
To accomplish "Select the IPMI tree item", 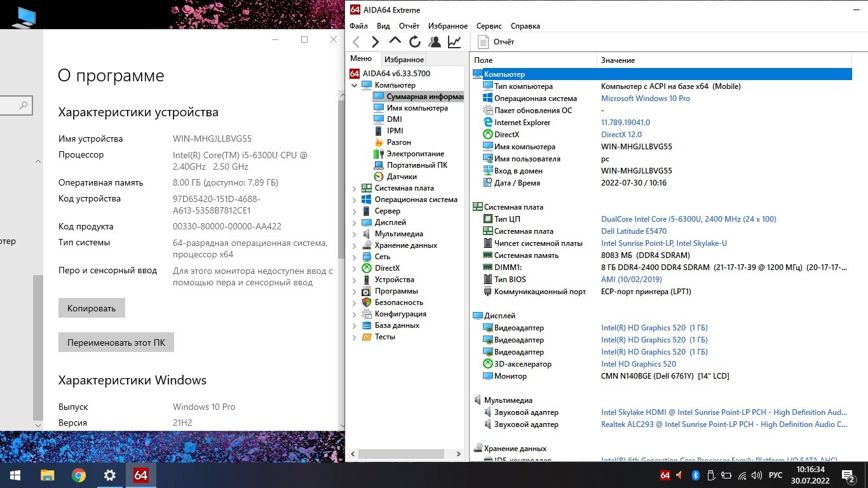I will pyautogui.click(x=388, y=131).
